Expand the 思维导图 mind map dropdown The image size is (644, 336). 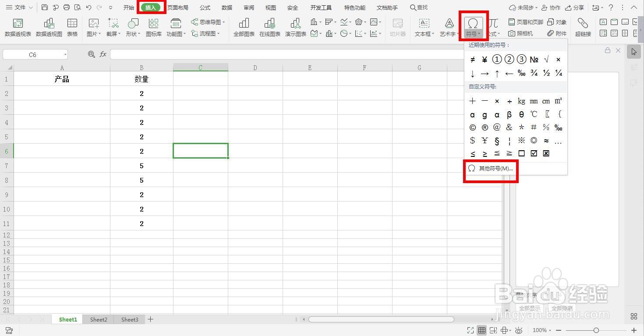[x=208, y=22]
